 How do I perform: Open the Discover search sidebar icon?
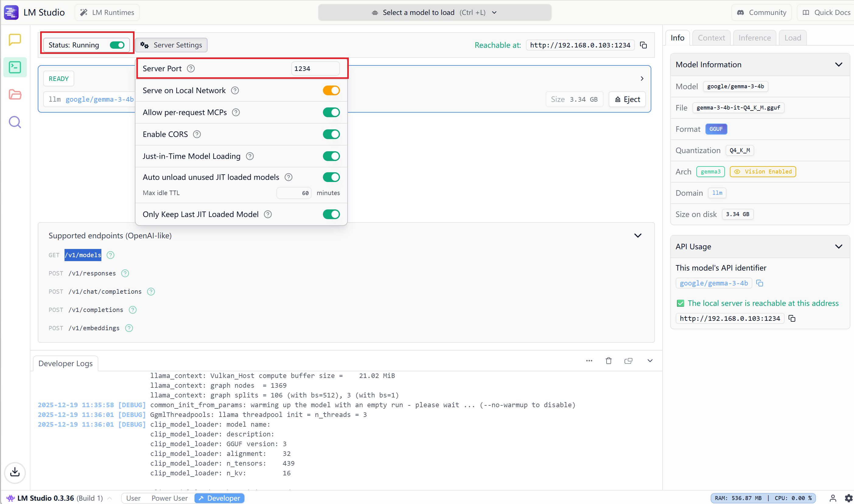tap(15, 122)
